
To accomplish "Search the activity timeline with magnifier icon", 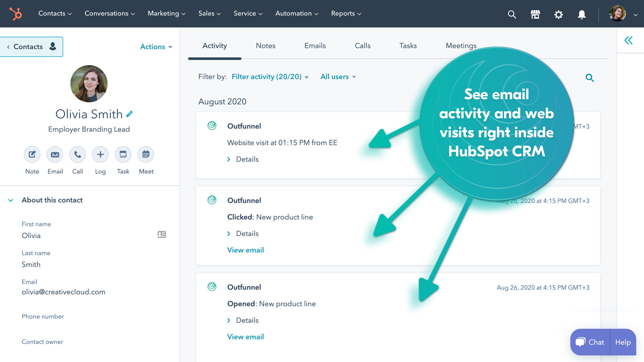I will tap(590, 78).
